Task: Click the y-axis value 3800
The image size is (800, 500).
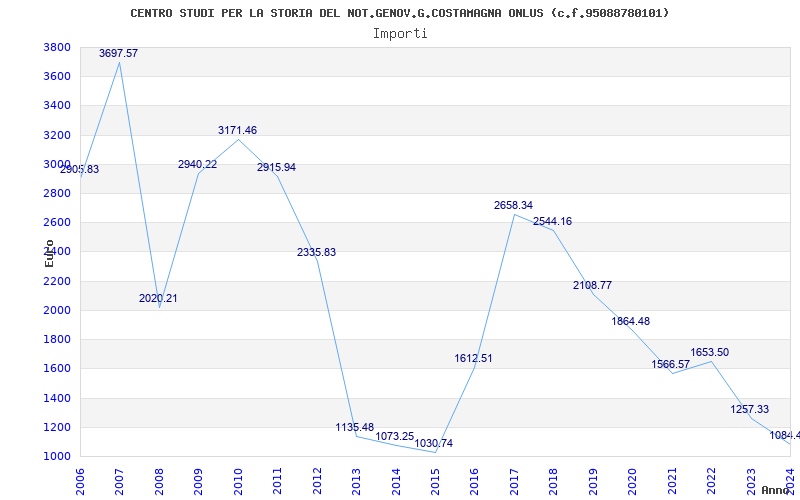Action: coord(57,47)
